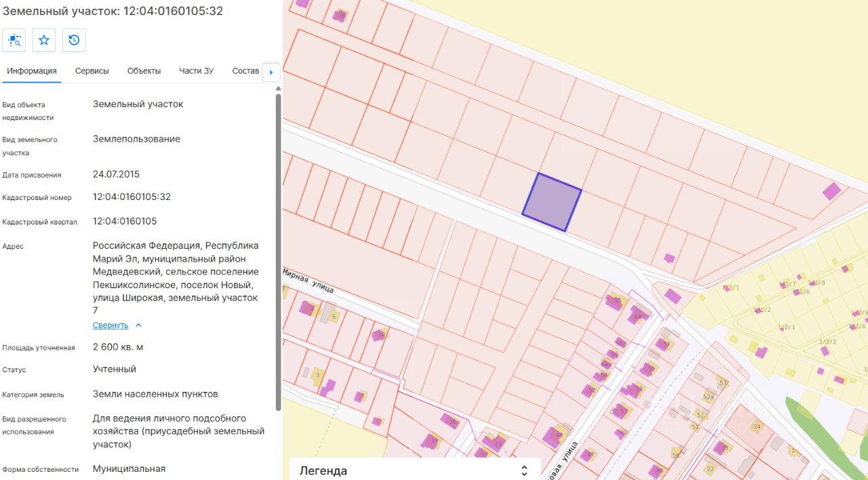This screenshot has width=868, height=480.
Task: Select the highlighted purple parcel on map
Action: tap(552, 202)
